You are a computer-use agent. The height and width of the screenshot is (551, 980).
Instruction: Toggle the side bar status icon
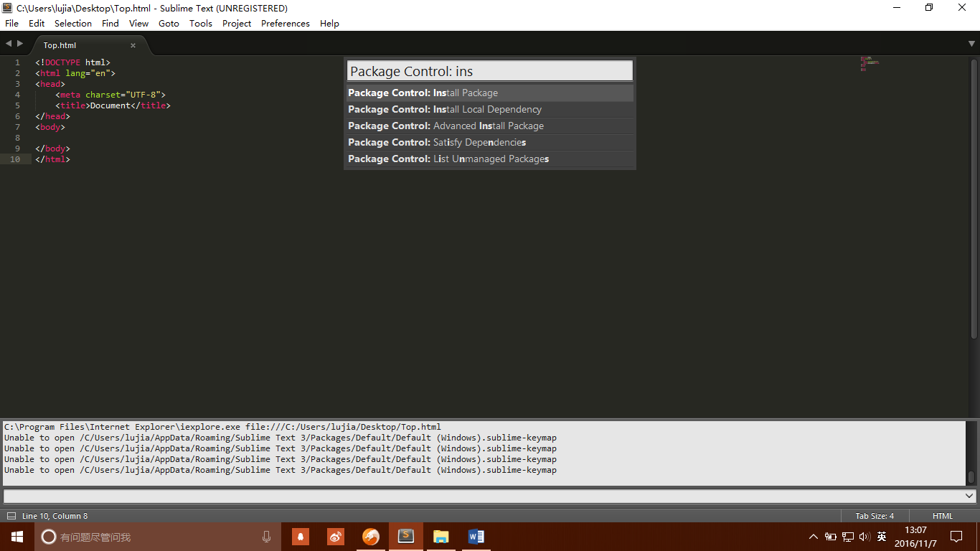(x=11, y=516)
